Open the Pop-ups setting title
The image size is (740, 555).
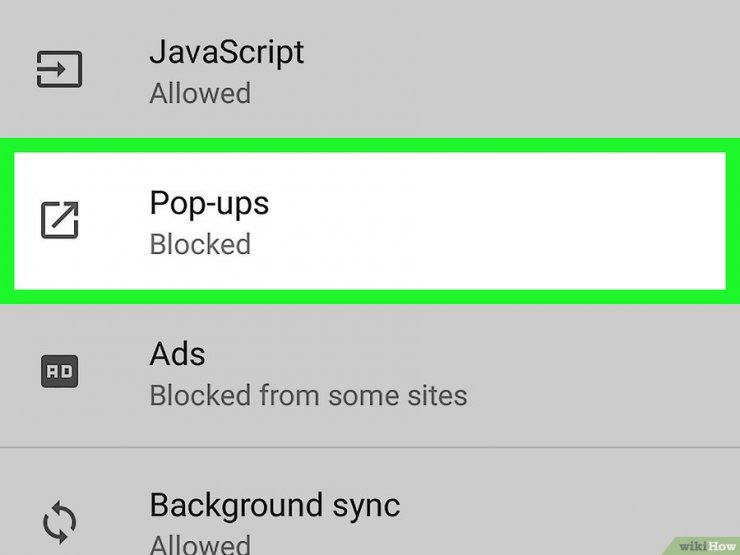[209, 204]
